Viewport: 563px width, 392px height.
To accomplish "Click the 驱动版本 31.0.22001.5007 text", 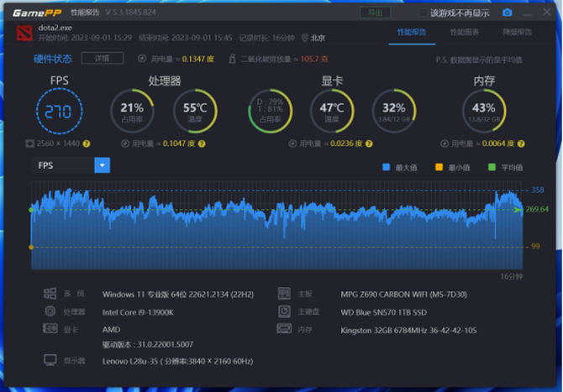I will point(148,344).
